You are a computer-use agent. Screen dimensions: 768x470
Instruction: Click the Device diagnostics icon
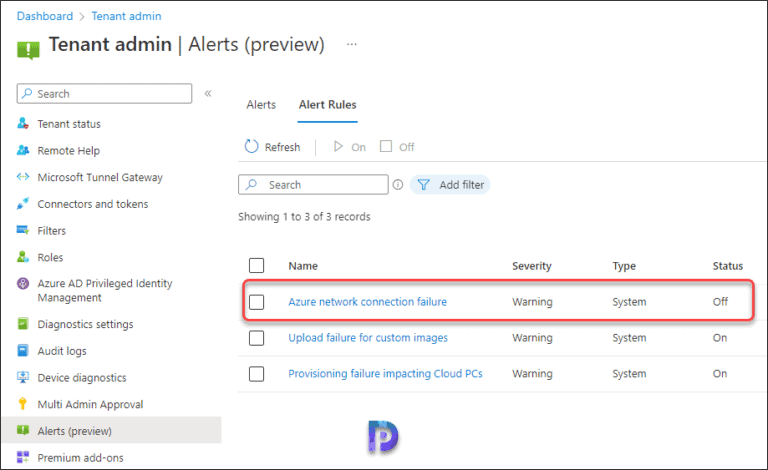click(23, 377)
